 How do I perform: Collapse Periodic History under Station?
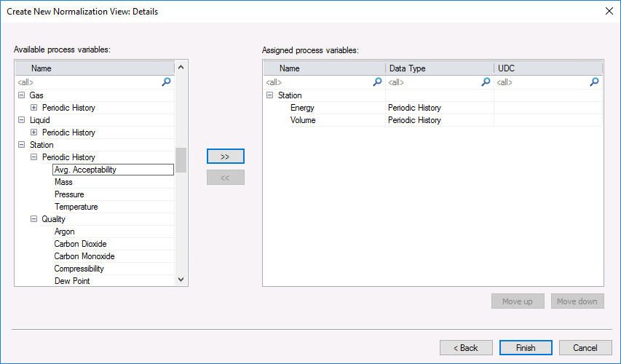click(34, 157)
